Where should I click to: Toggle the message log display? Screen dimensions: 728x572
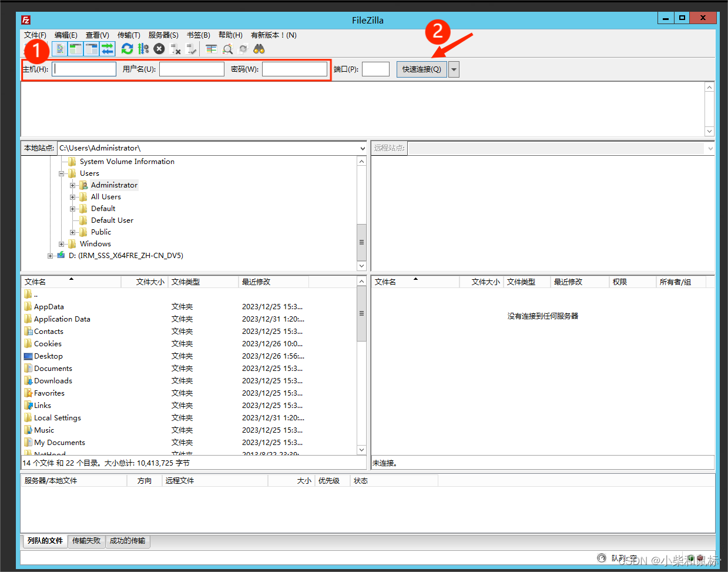point(60,49)
